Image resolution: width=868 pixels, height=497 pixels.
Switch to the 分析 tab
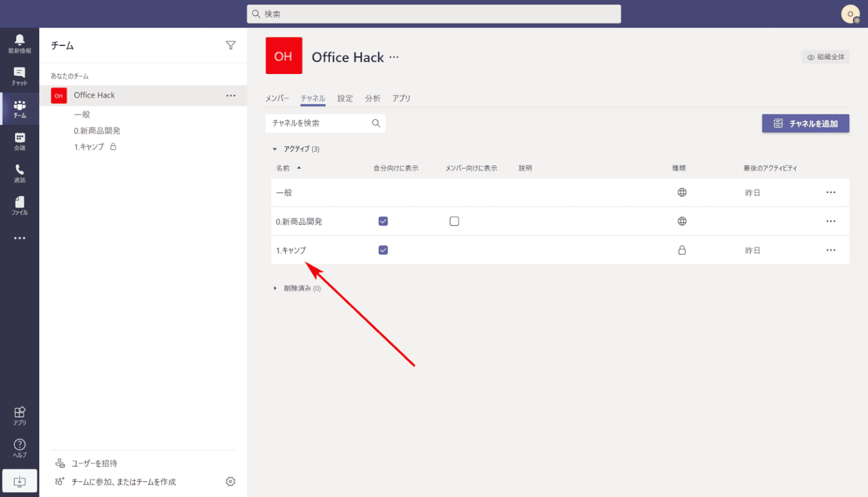click(x=373, y=98)
